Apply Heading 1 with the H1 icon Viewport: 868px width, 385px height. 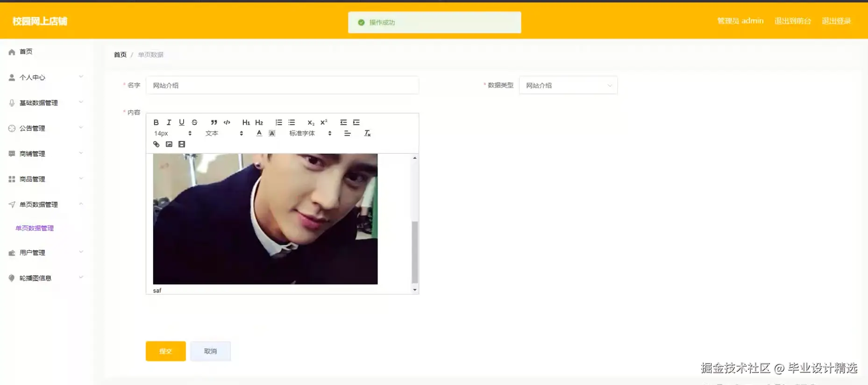[x=246, y=122]
